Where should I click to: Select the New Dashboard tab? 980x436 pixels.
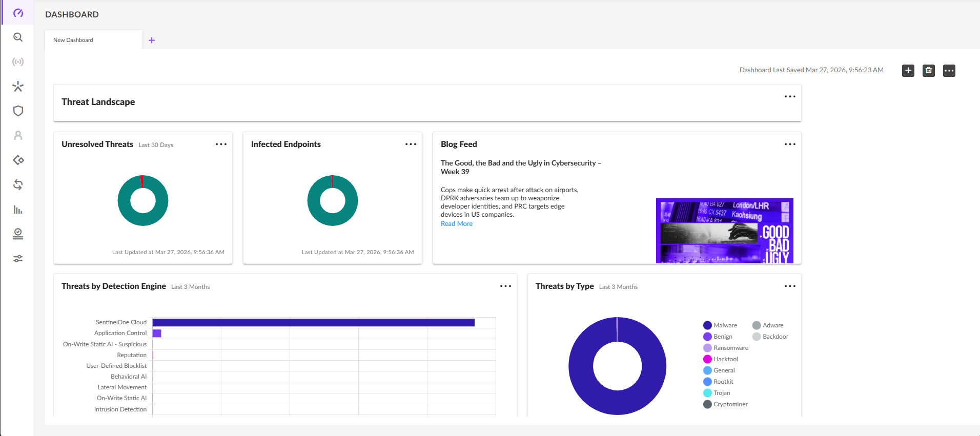[73, 40]
